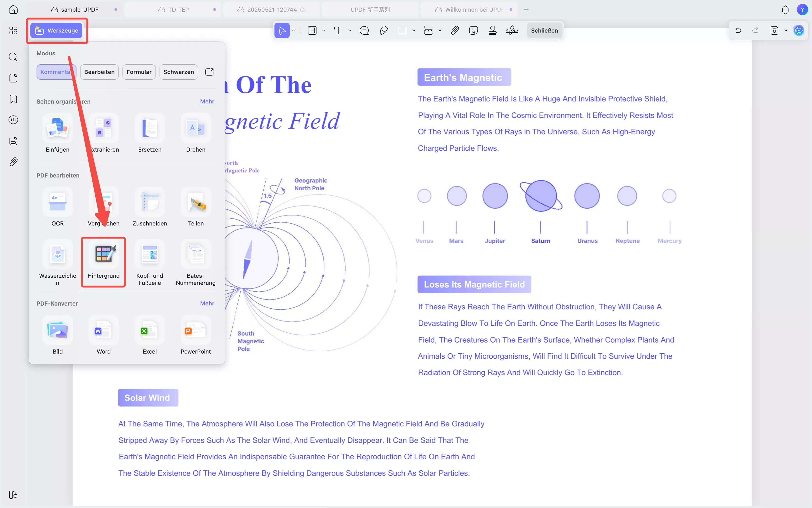Click the Schließen button
The width and height of the screenshot is (812, 508).
(544, 31)
